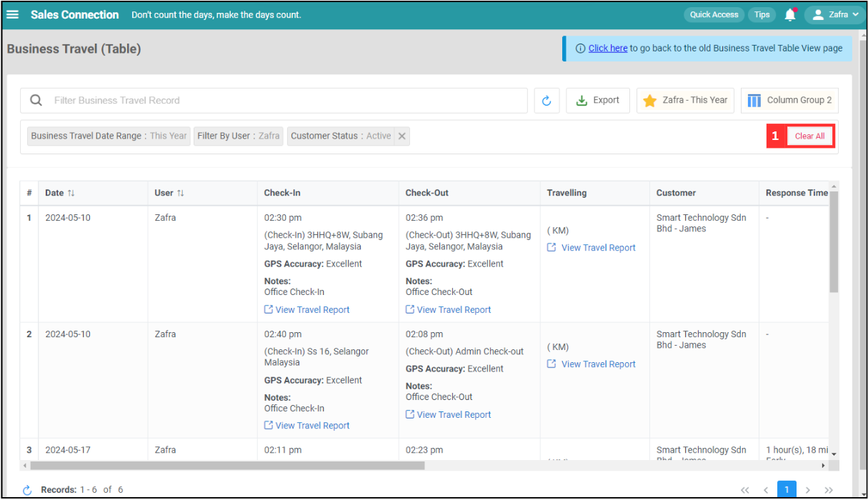Open the Column Group 2 selector
This screenshot has width=868, height=500.
tap(789, 101)
